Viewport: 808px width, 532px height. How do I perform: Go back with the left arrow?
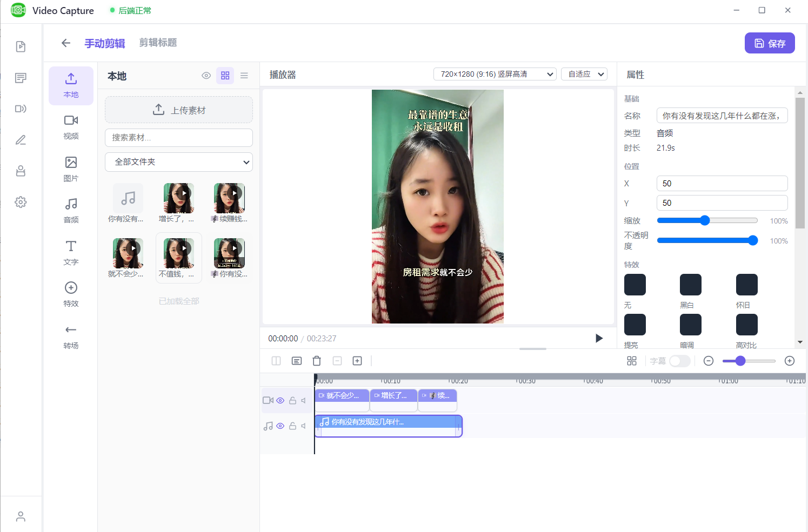[66, 43]
